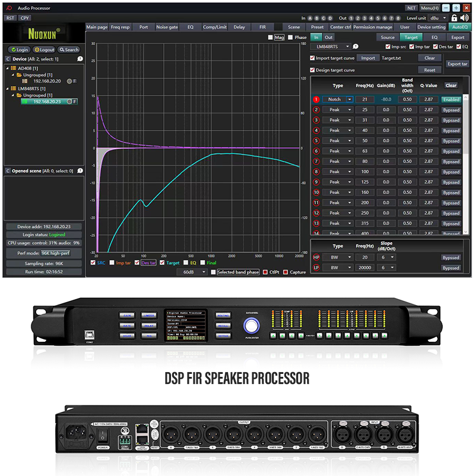Click the F flag on device 192.168.20.20

(75, 81)
